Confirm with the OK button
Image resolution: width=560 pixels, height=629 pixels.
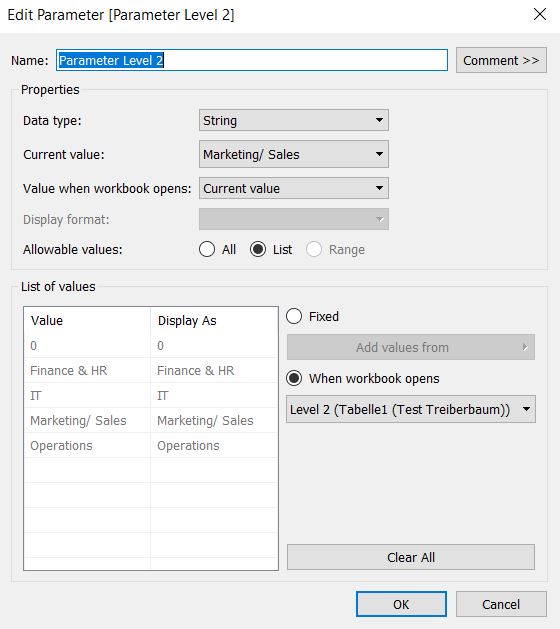click(x=401, y=604)
